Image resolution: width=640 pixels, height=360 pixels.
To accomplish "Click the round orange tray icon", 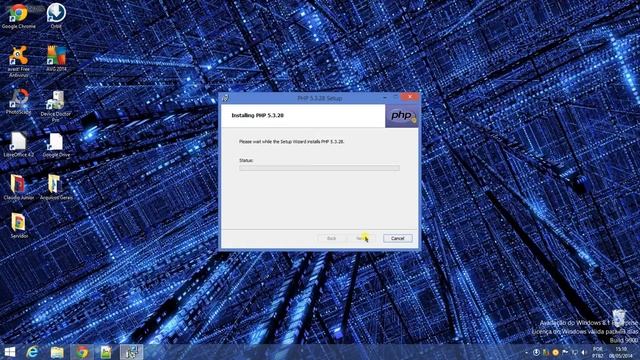I will (556, 352).
